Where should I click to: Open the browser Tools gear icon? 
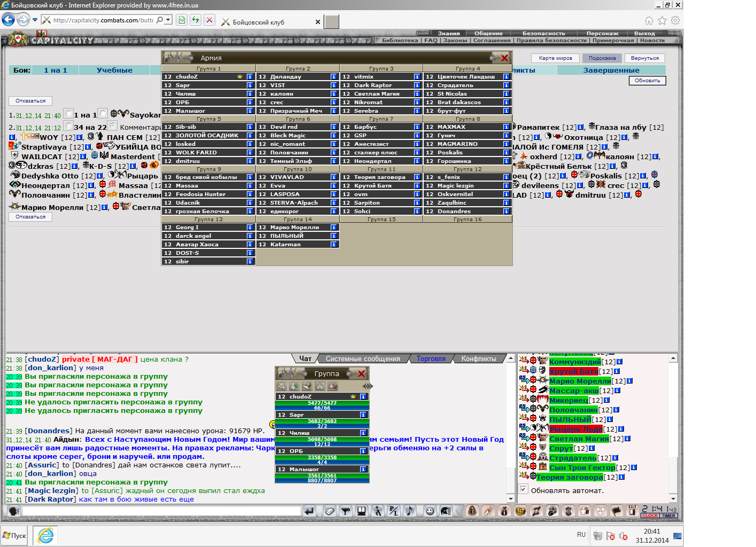[675, 20]
